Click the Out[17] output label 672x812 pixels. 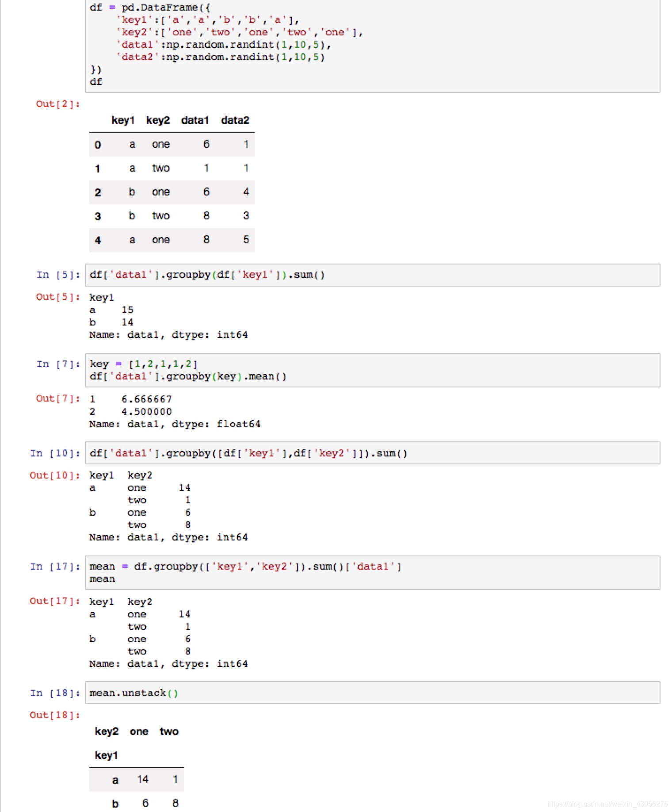55,601
